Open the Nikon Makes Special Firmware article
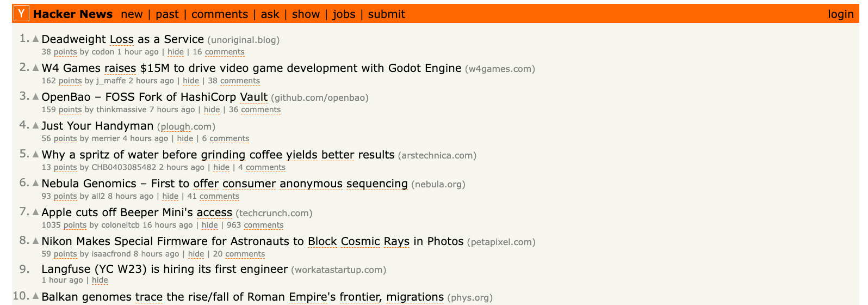Image resolution: width=868 pixels, height=305 pixels. 252,241
